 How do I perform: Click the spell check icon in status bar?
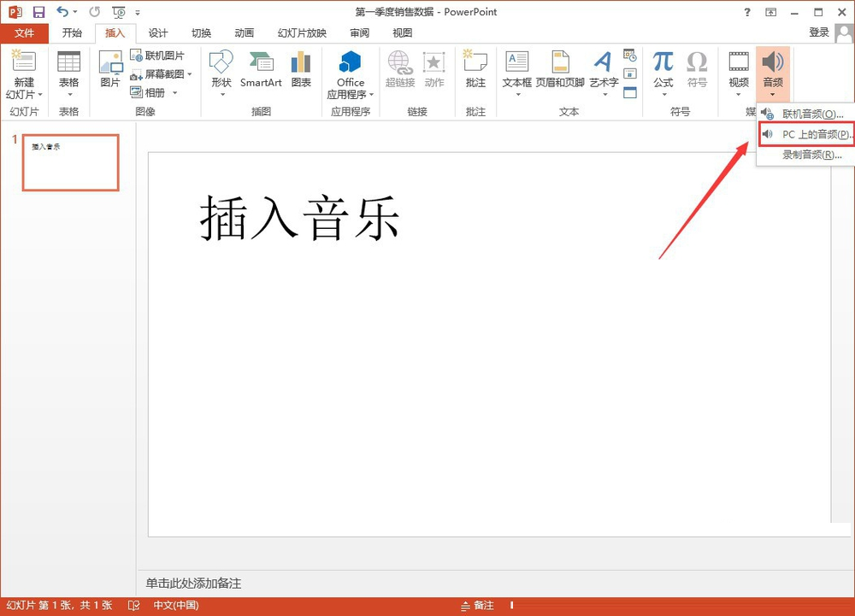tap(133, 605)
